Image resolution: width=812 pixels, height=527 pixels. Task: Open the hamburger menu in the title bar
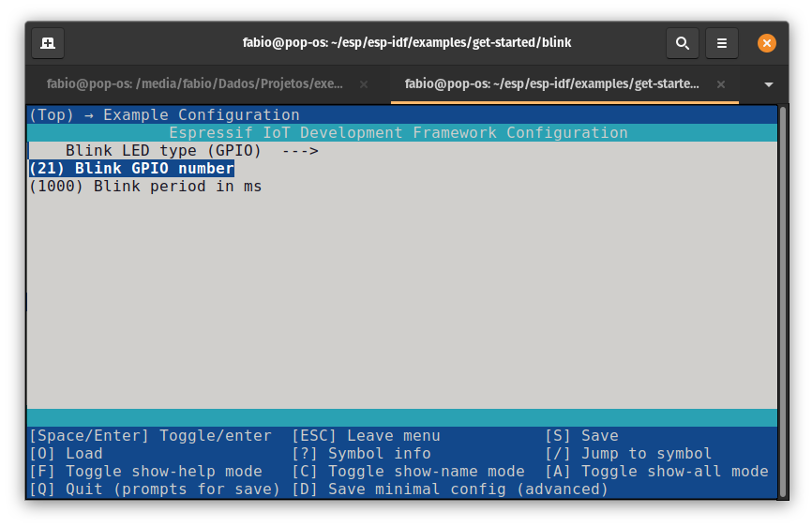pyautogui.click(x=721, y=43)
